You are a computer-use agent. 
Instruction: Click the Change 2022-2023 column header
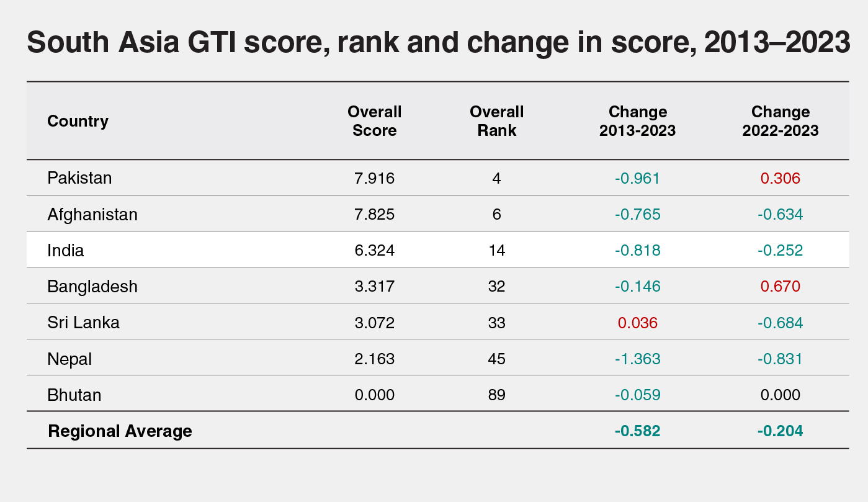tap(780, 121)
